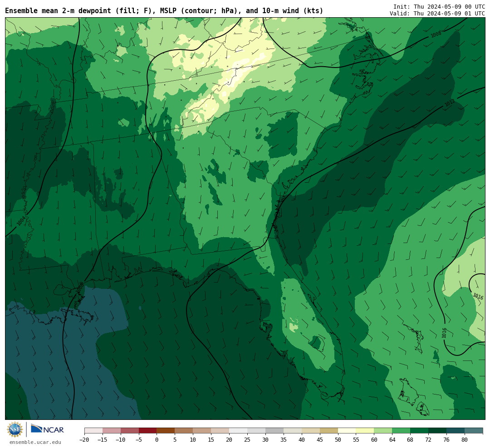Click the colorbar label 80

(465, 440)
